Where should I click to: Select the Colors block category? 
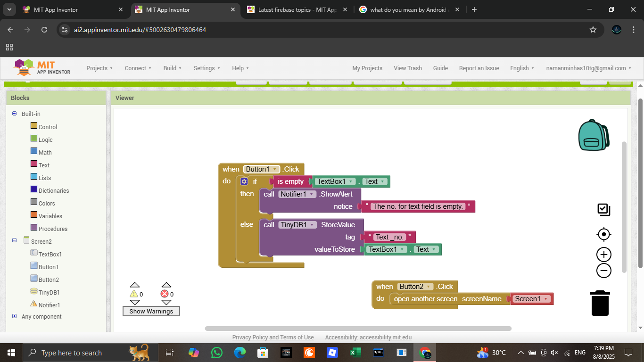click(47, 203)
